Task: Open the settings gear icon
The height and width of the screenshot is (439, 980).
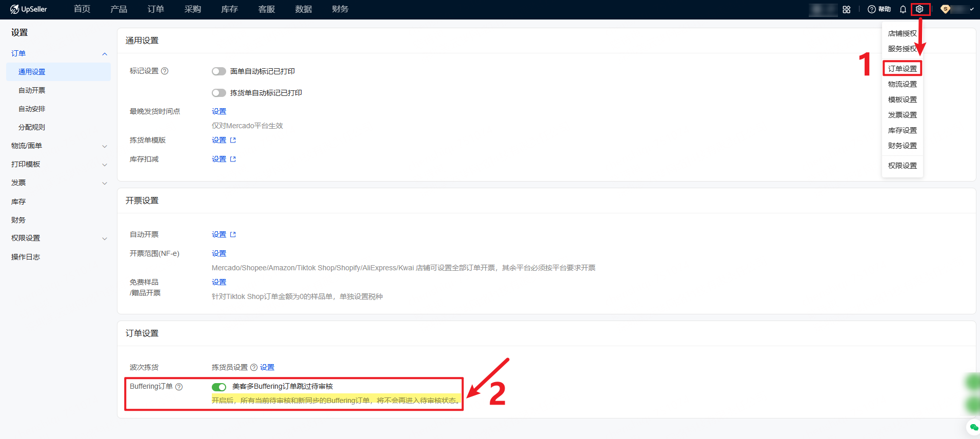Action: click(919, 9)
